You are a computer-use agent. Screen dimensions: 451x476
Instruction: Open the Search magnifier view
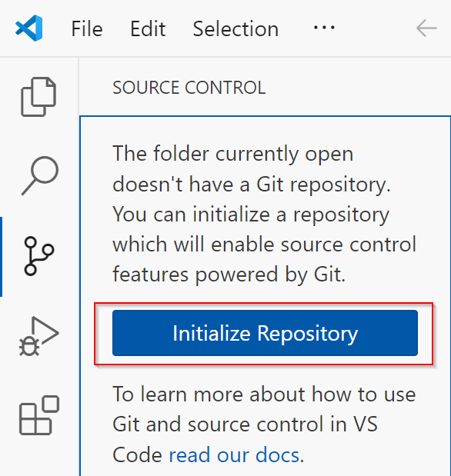(x=39, y=176)
